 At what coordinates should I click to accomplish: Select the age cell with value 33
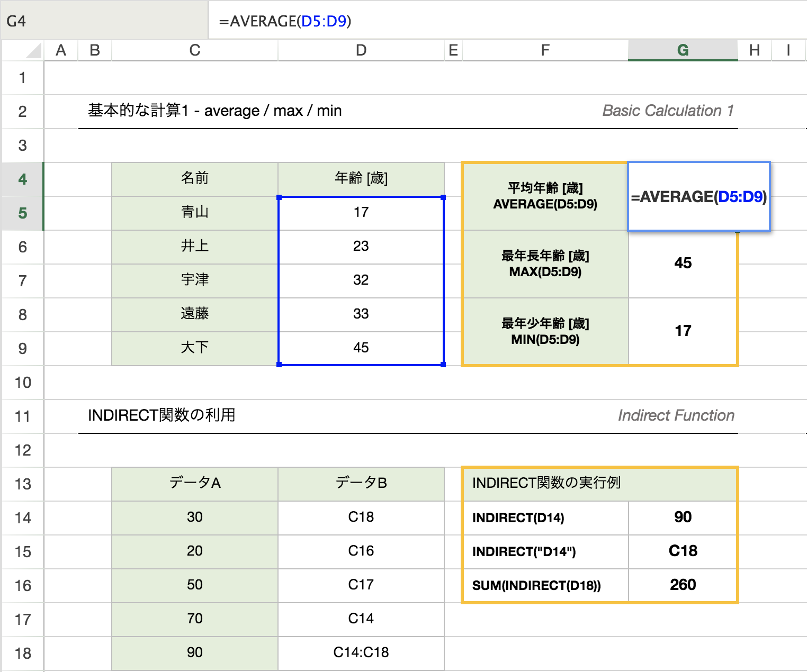coord(361,315)
